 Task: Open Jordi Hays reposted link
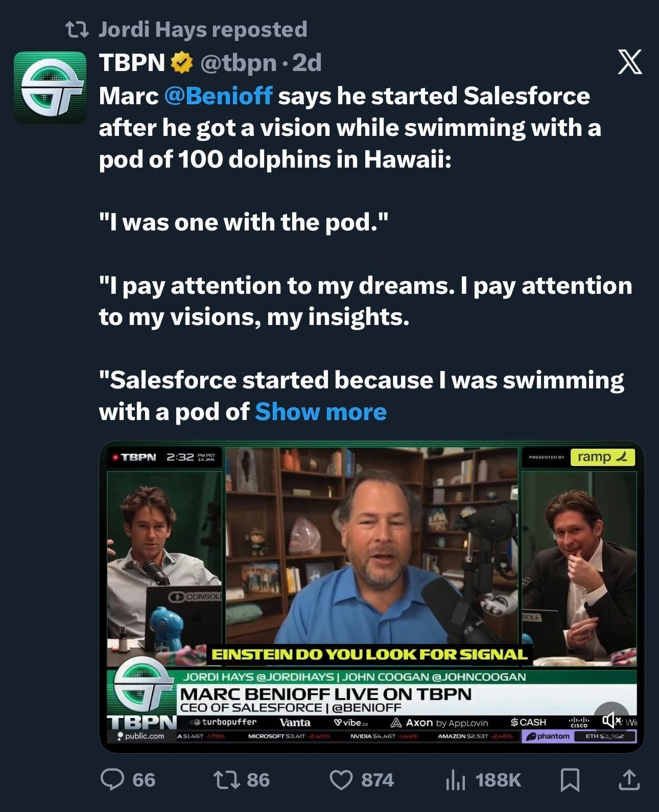point(202,30)
